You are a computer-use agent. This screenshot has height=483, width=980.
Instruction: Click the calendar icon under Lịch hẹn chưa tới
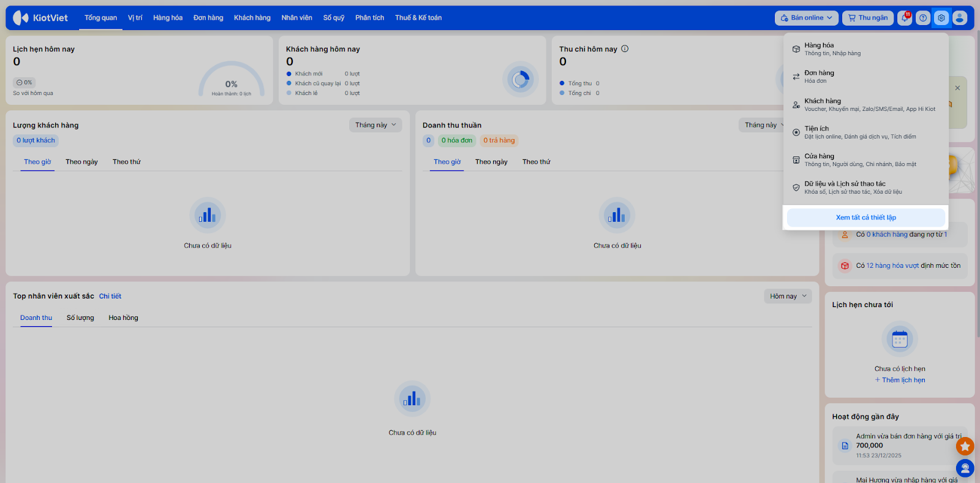coord(900,339)
